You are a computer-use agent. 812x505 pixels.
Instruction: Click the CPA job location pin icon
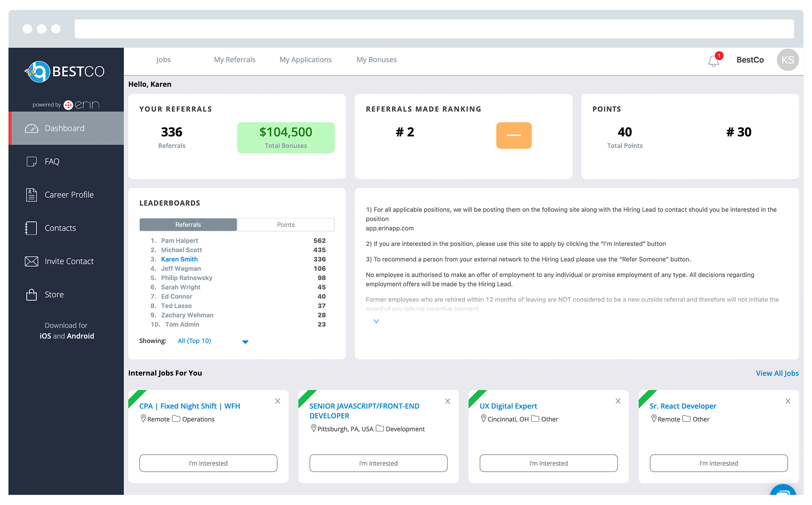[143, 418]
